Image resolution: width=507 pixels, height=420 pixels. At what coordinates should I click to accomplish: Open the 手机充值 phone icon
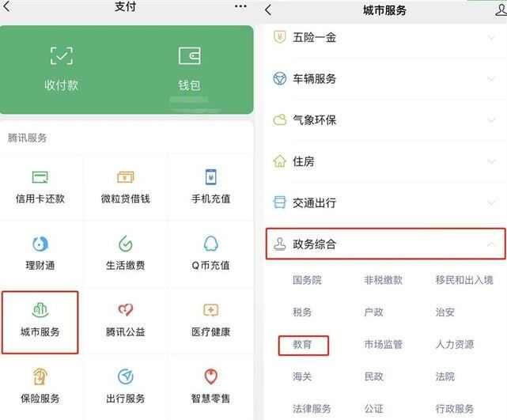pyautogui.click(x=211, y=177)
